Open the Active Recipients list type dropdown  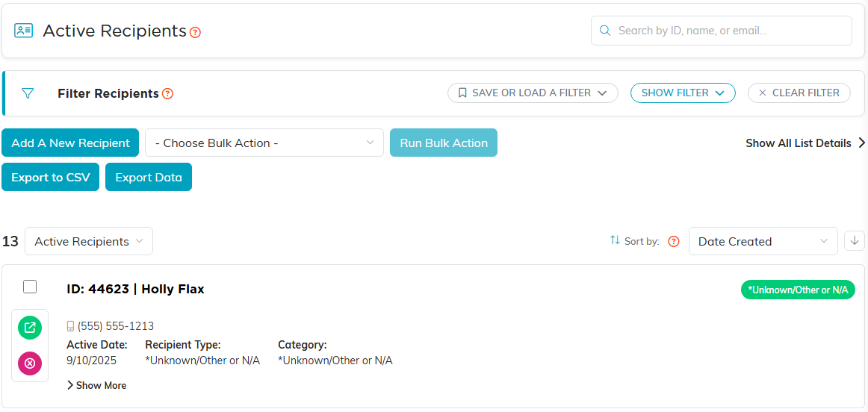(89, 242)
